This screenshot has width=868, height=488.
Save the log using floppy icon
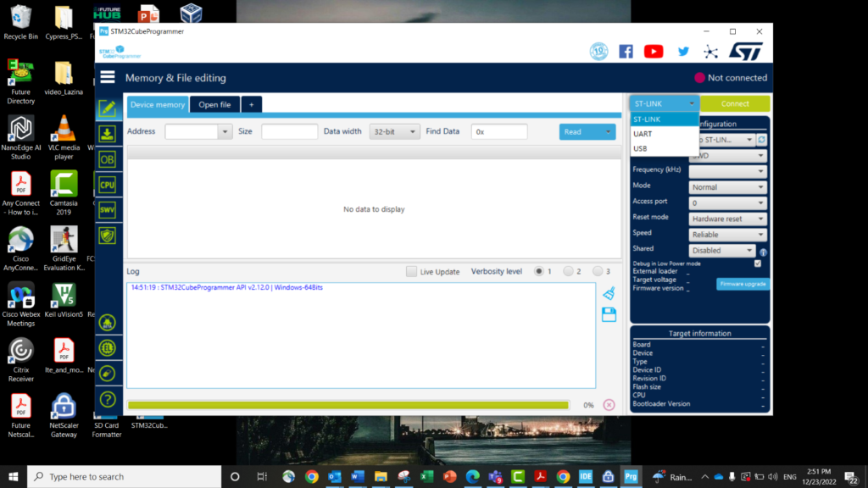[609, 314]
